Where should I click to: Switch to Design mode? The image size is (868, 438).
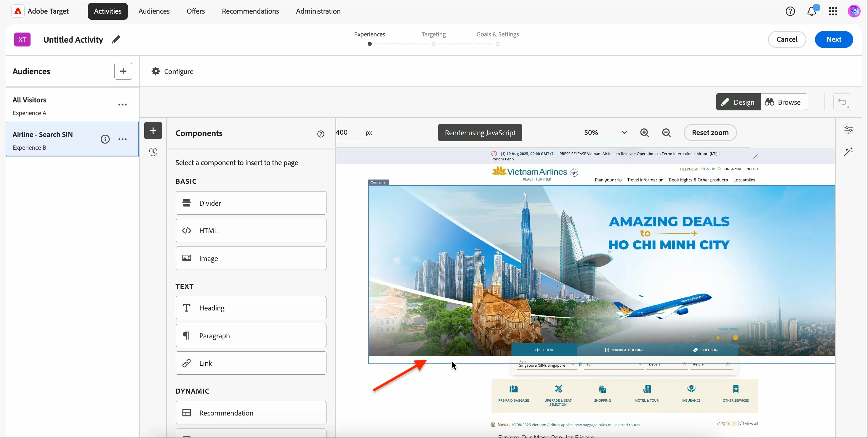(739, 102)
